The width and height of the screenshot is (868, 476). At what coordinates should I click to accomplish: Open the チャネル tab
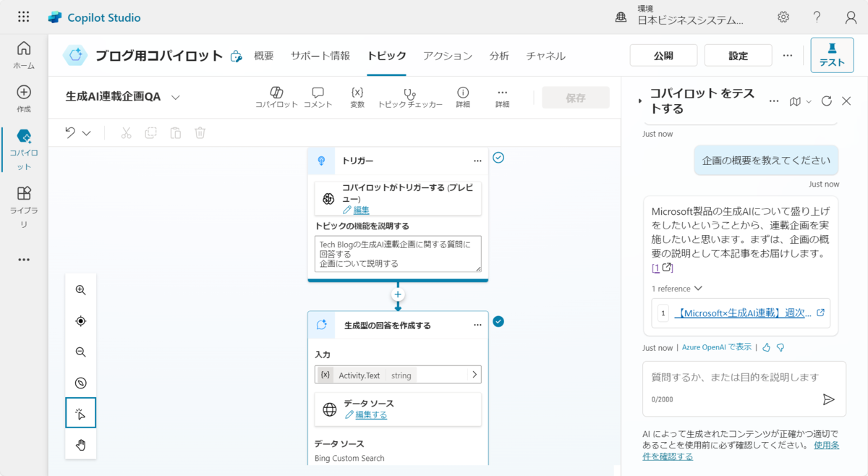546,56
